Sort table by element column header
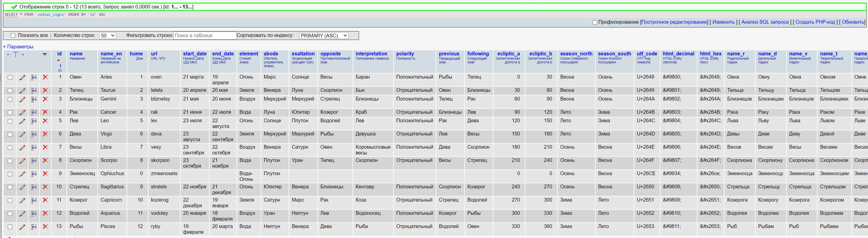Screen dimensions: 868x238 [249, 54]
